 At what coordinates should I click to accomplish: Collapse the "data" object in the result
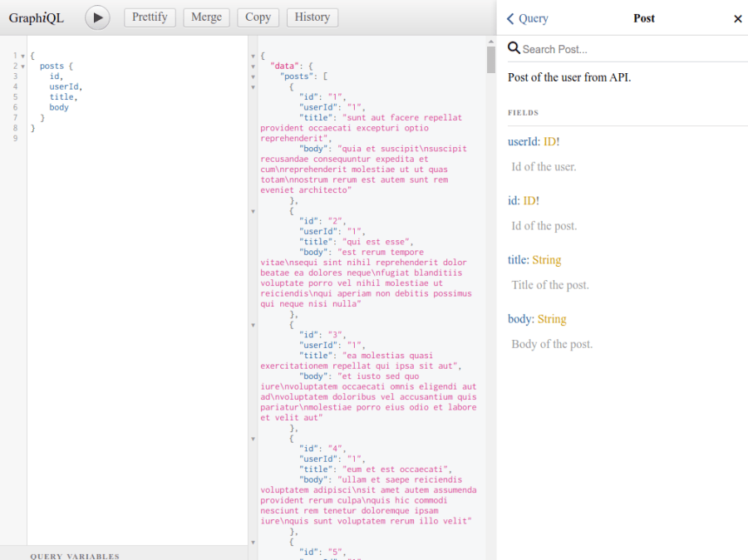253,66
